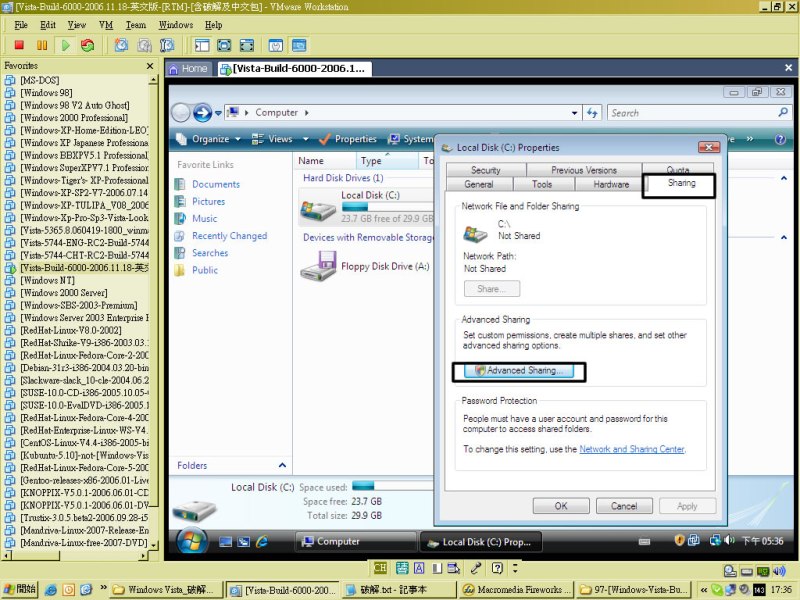
Task: Select [Windows 2000 Server] in Favorites
Action: click(x=64, y=293)
